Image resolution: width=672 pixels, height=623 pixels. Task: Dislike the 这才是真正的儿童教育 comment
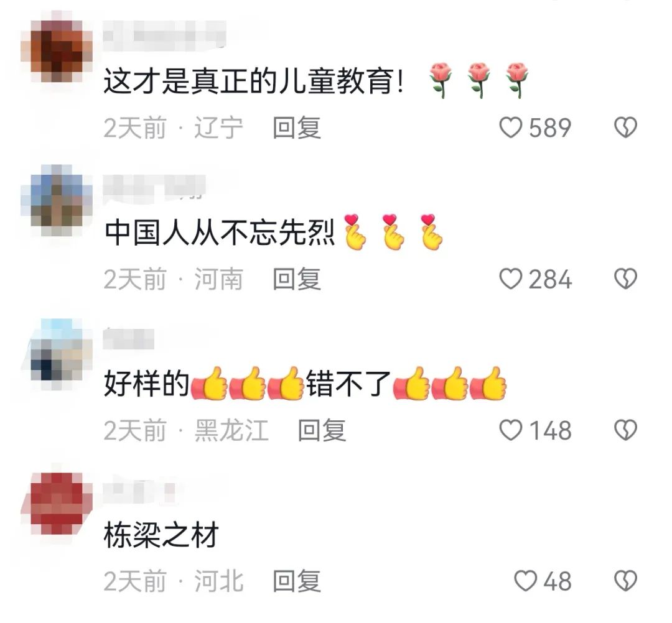click(x=626, y=127)
